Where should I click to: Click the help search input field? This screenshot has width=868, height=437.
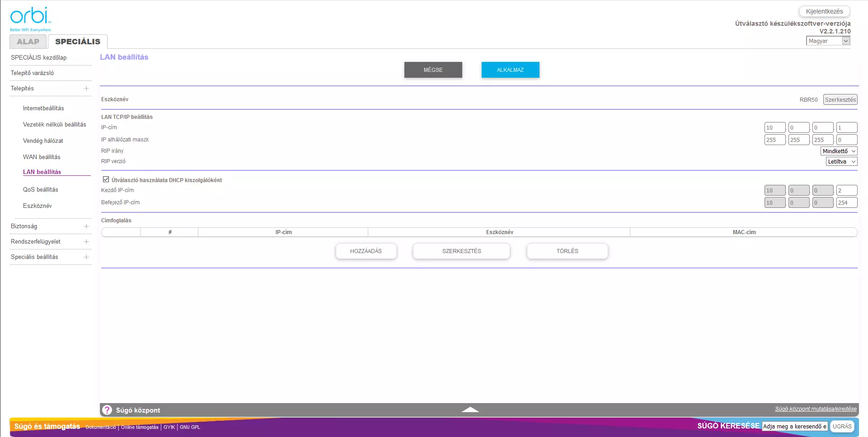(794, 427)
